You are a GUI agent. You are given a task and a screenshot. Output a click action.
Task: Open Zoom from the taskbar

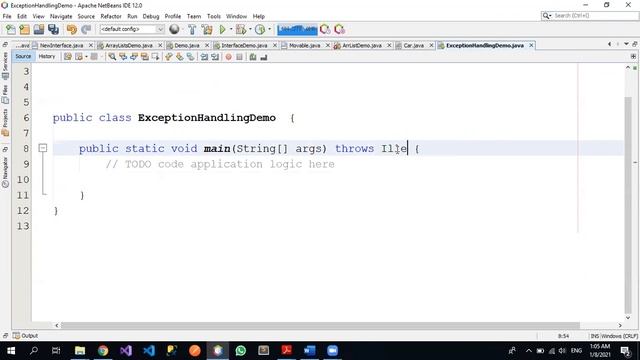coord(333,351)
